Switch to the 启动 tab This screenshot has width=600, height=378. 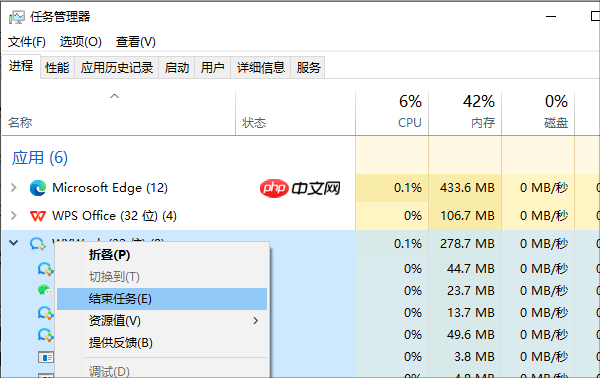(177, 68)
